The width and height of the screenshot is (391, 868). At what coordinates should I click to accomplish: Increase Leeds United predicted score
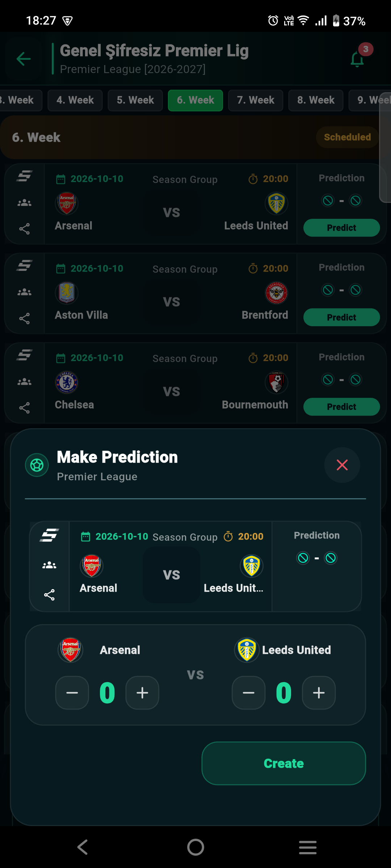coord(319,693)
